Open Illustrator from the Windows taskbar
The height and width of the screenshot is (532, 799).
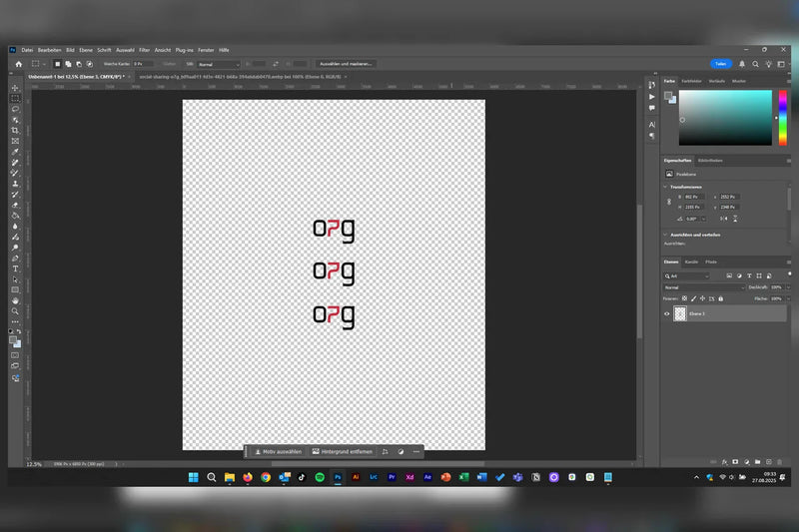356,477
